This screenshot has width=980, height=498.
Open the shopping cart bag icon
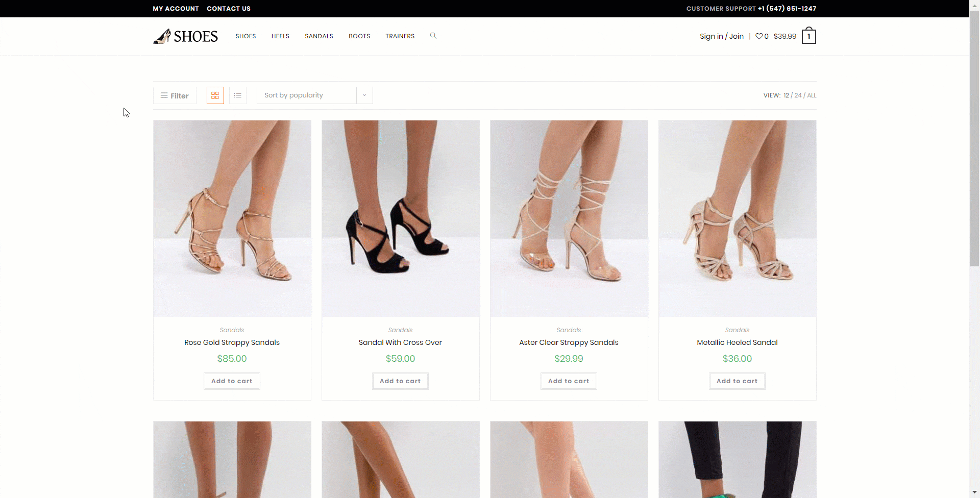[x=808, y=36]
